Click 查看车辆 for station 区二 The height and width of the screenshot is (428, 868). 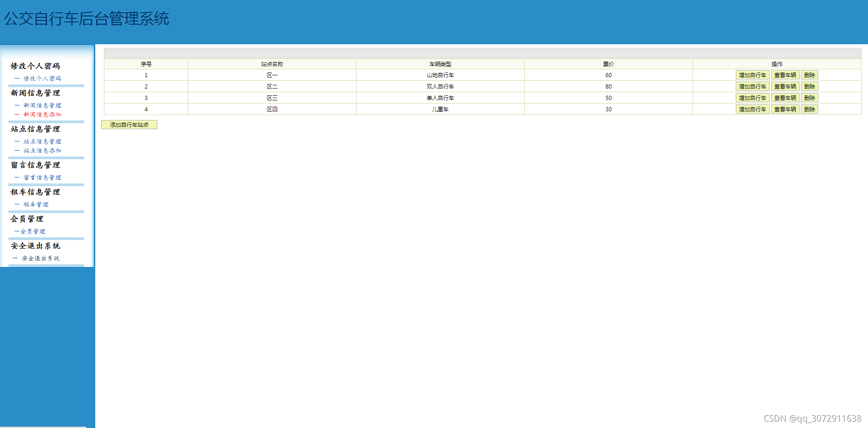[x=785, y=86]
